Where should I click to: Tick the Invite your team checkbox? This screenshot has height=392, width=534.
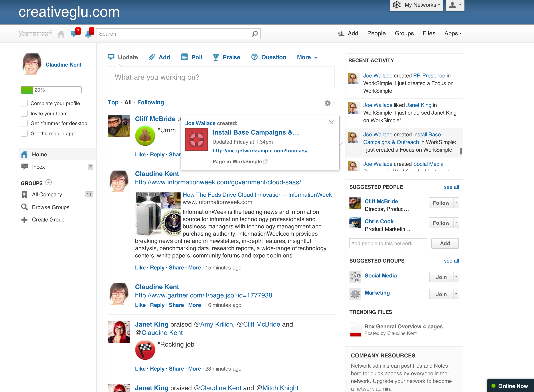point(24,113)
